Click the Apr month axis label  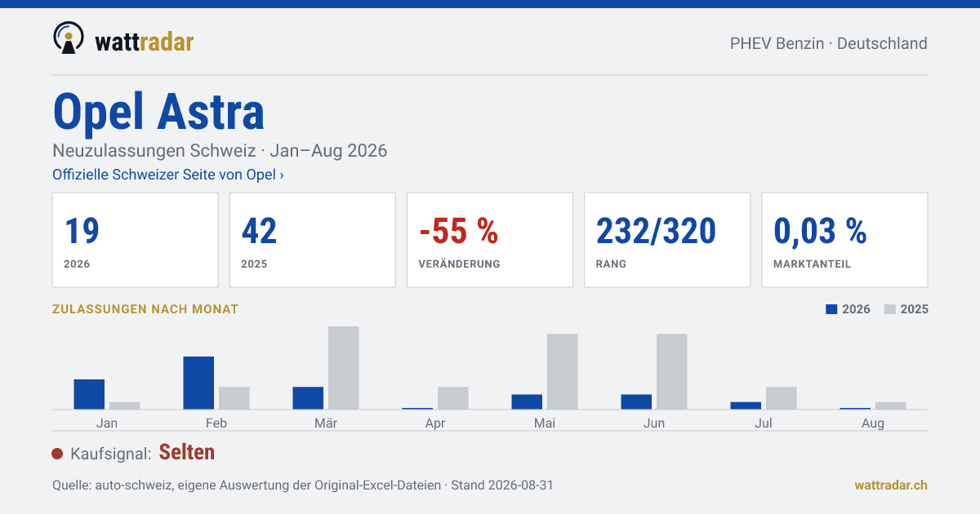435,423
